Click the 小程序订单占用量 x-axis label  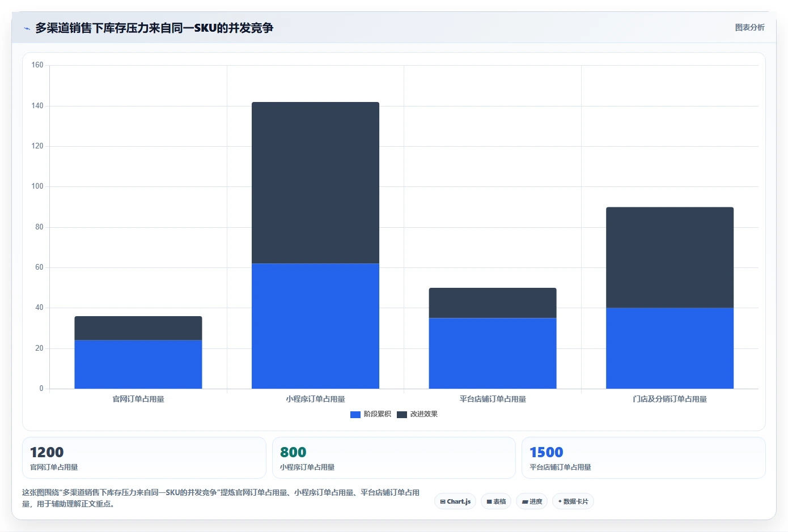pos(315,399)
